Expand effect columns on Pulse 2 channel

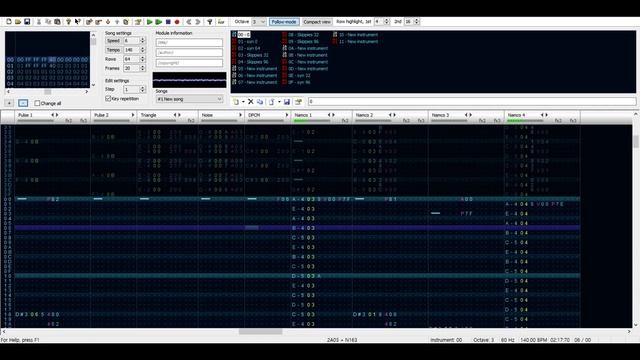(133, 116)
